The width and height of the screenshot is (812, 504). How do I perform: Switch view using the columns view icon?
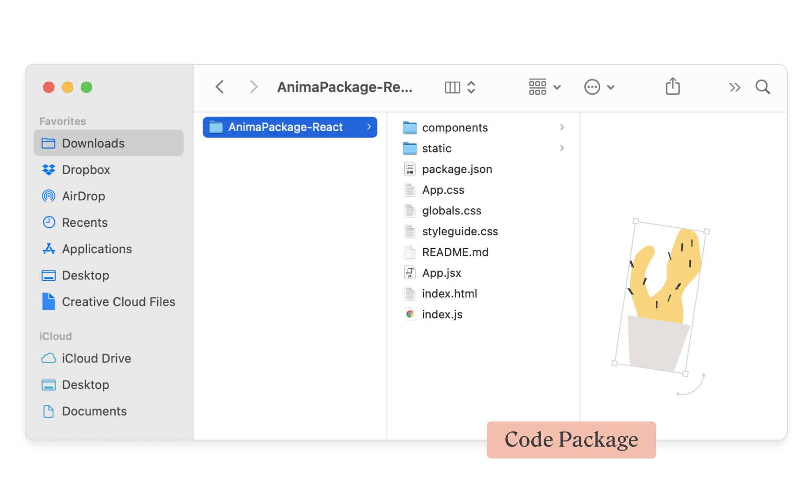pos(453,87)
